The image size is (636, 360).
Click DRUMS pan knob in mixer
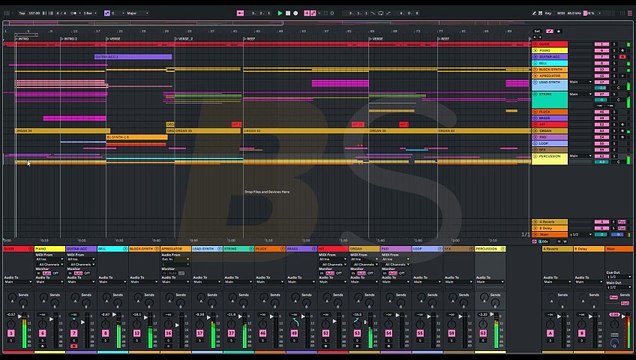point(11,324)
